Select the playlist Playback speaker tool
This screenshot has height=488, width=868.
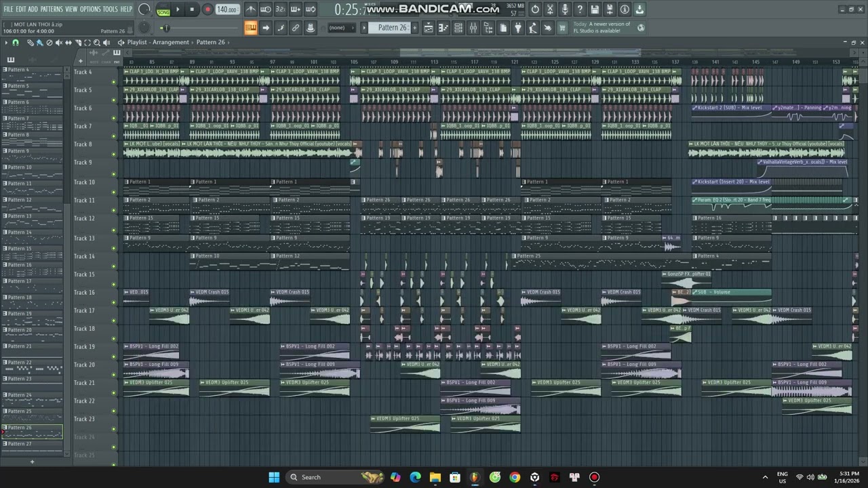[106, 42]
